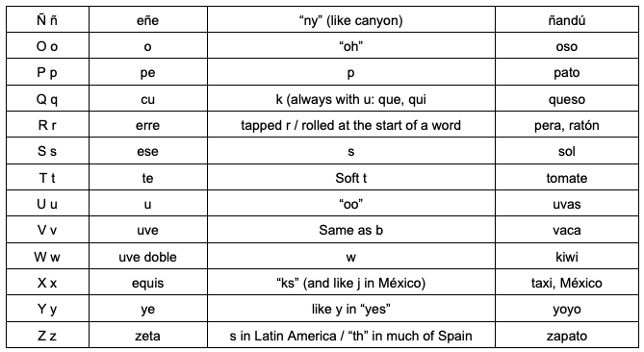The width and height of the screenshot is (644, 352).
Task: Click the 'uve doble' name cell
Action: tap(148, 256)
